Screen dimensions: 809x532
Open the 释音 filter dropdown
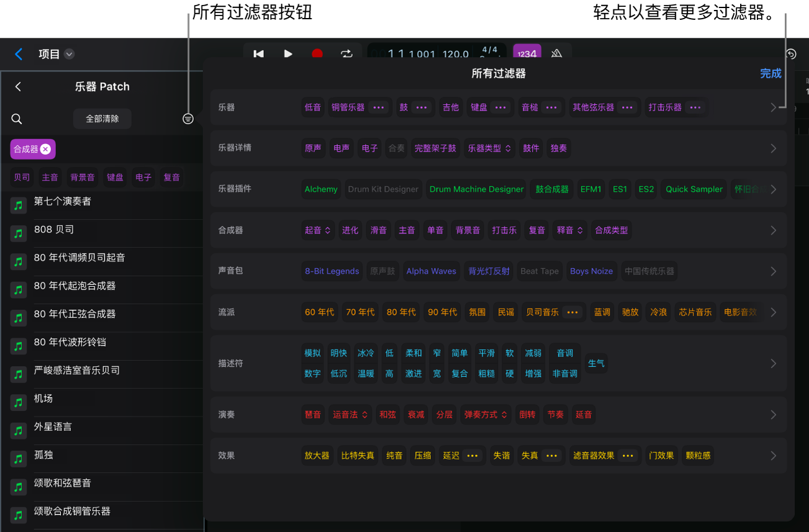point(570,230)
